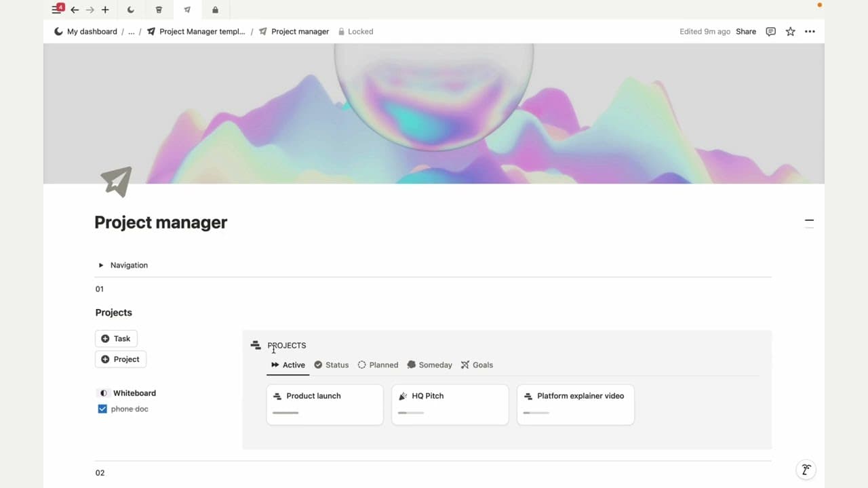Click the paper plane page icon

pyautogui.click(x=116, y=182)
